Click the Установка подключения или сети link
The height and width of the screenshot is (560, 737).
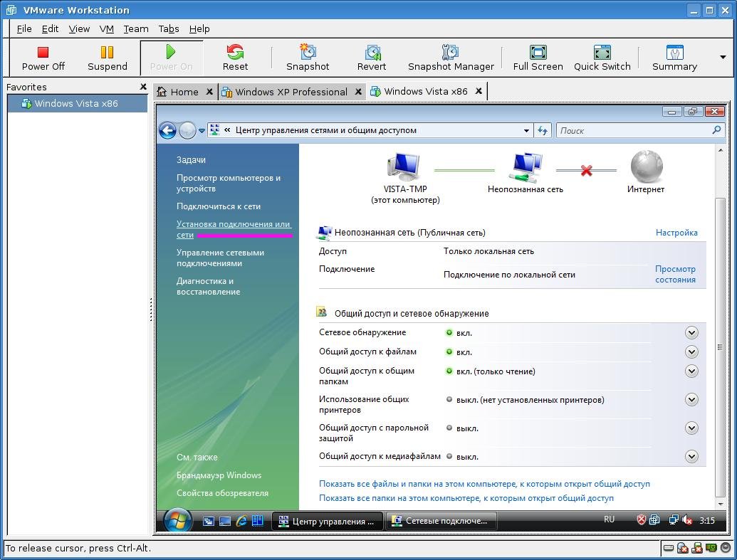click(x=234, y=229)
